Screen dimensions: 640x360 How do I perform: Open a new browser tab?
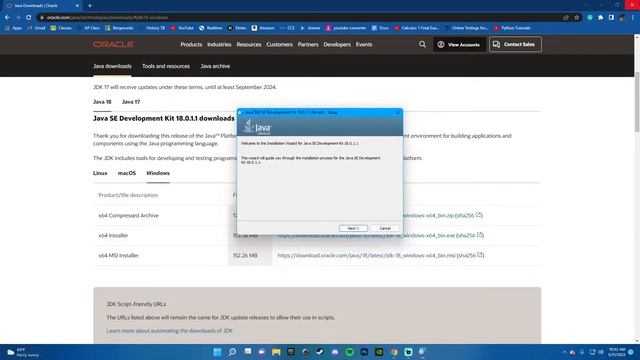[x=90, y=6]
